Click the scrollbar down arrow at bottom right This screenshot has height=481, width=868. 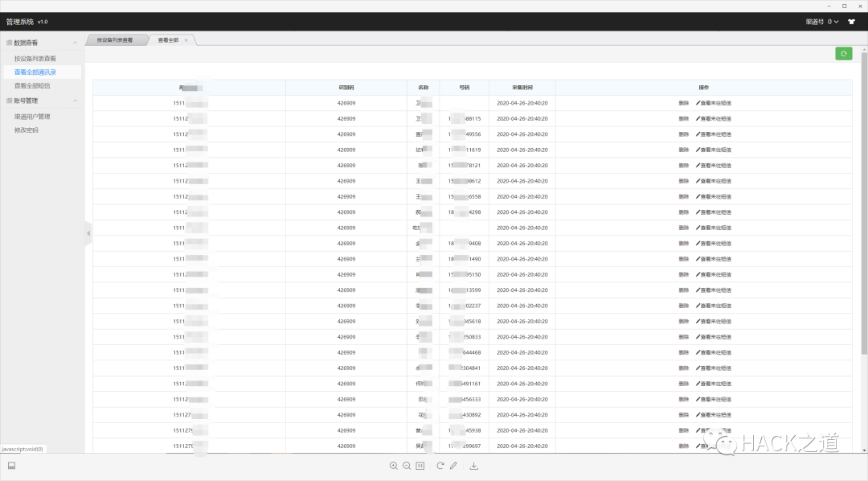click(x=864, y=450)
